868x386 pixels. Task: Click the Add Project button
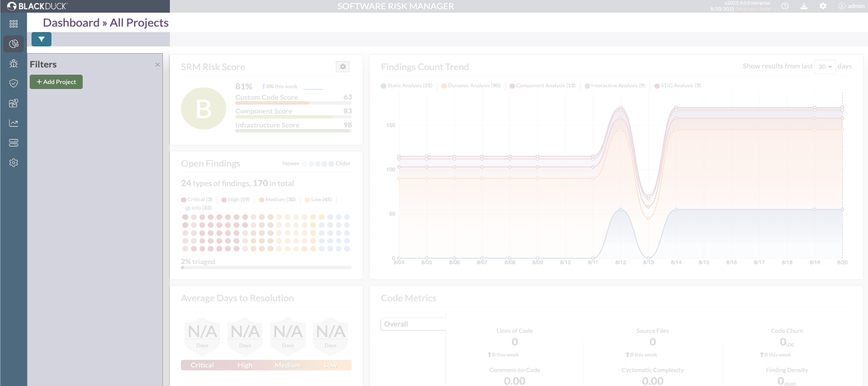(56, 82)
